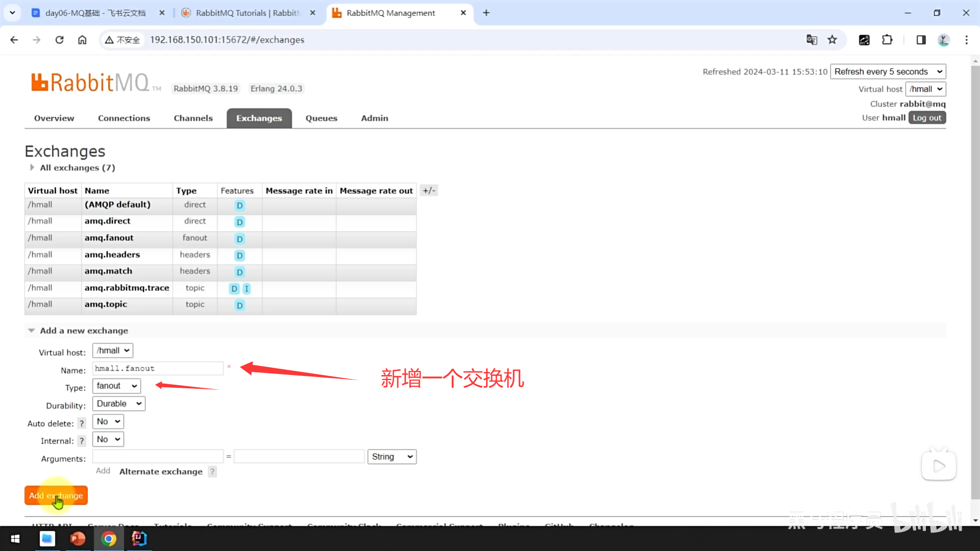Open the Durability dropdown
The width and height of the screenshot is (980, 551).
[118, 404]
